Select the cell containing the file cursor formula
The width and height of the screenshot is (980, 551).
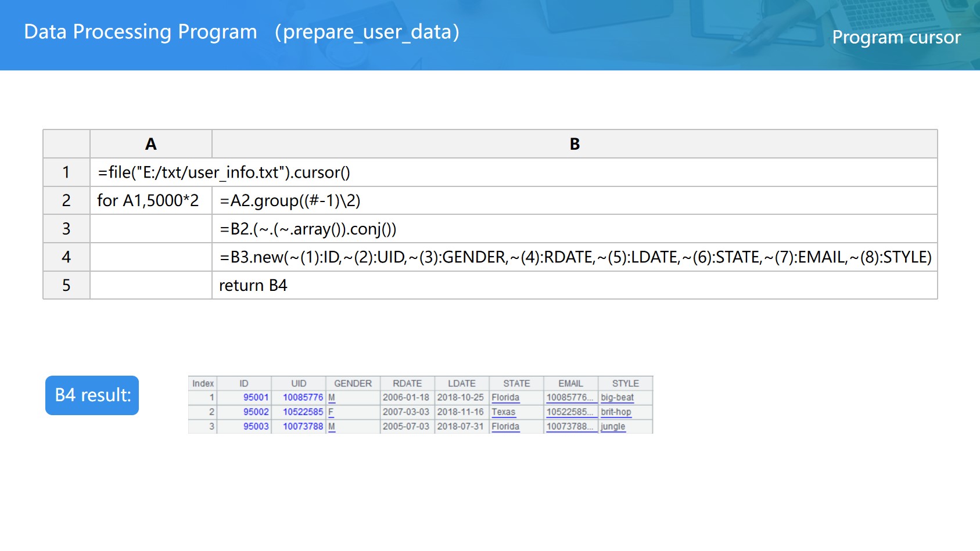pos(224,172)
